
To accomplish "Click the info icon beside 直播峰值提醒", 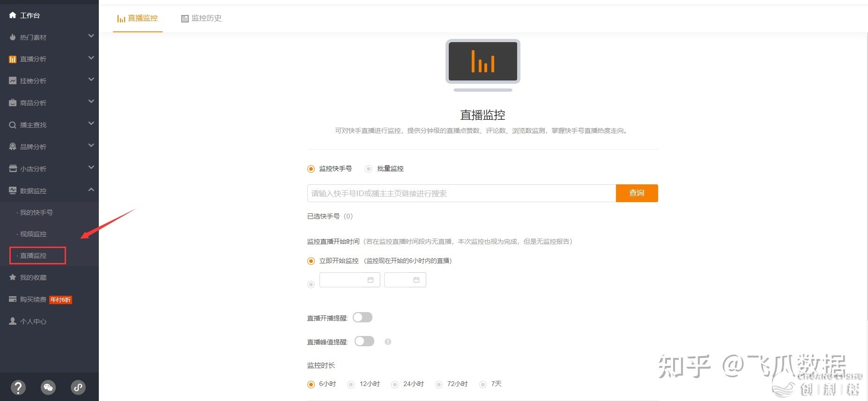I will tap(388, 342).
